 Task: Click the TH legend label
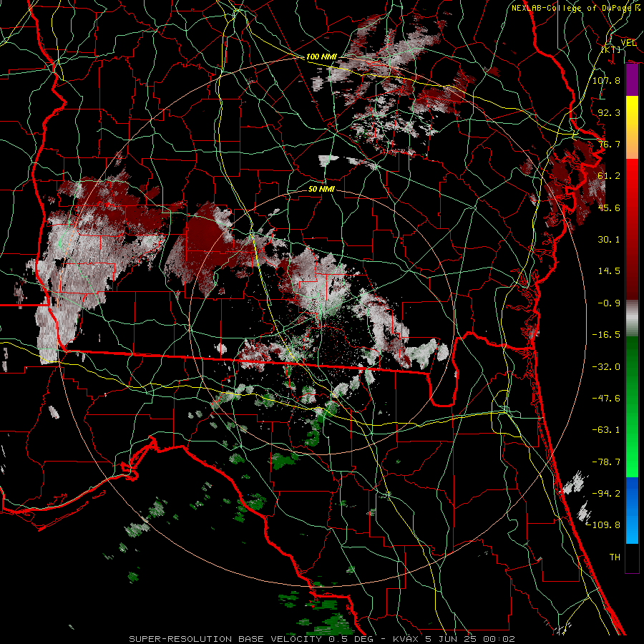point(615,557)
